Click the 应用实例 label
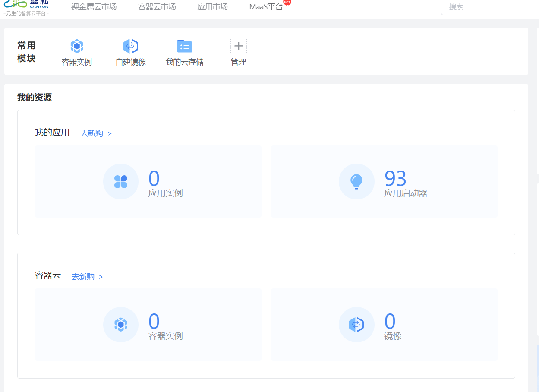539x392 pixels. [x=166, y=193]
